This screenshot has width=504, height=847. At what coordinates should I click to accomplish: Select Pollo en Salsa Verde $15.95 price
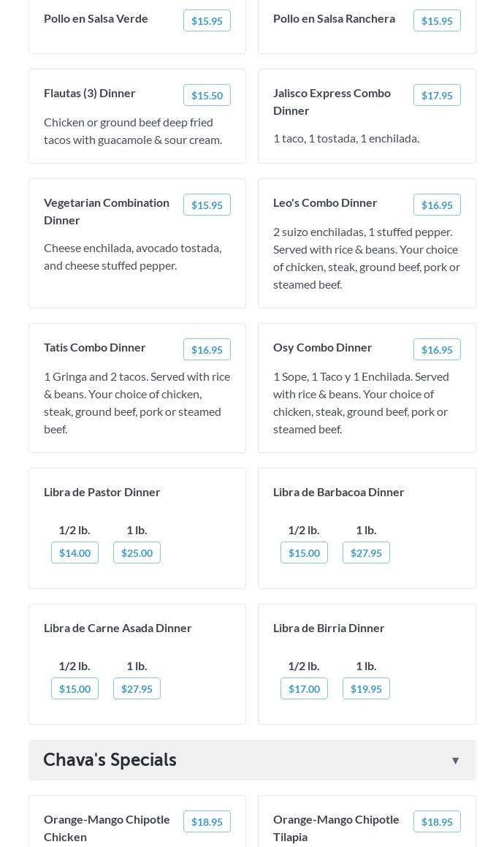(207, 21)
